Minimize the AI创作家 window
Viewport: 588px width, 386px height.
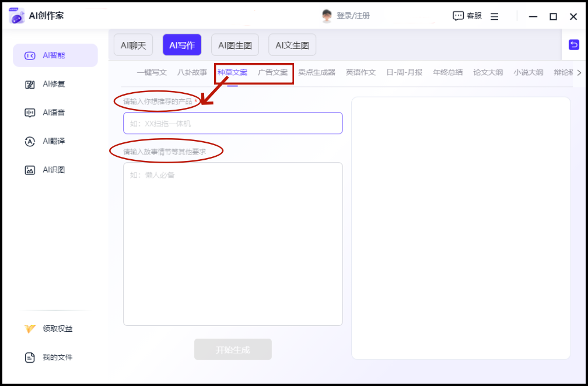click(533, 16)
